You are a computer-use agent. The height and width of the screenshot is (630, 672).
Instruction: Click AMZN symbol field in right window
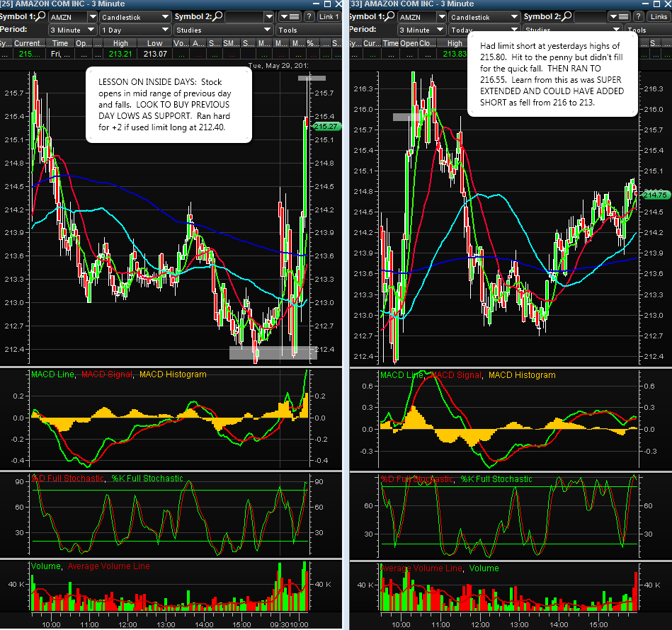(417, 17)
